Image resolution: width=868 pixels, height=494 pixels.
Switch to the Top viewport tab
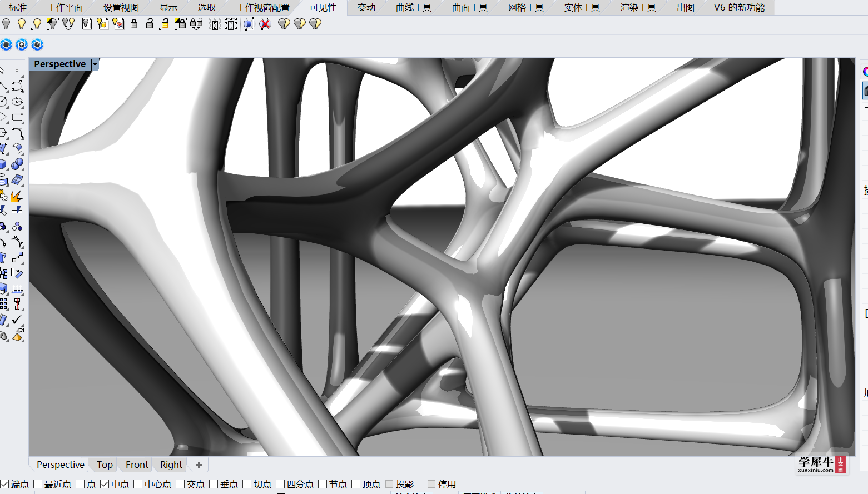click(105, 465)
